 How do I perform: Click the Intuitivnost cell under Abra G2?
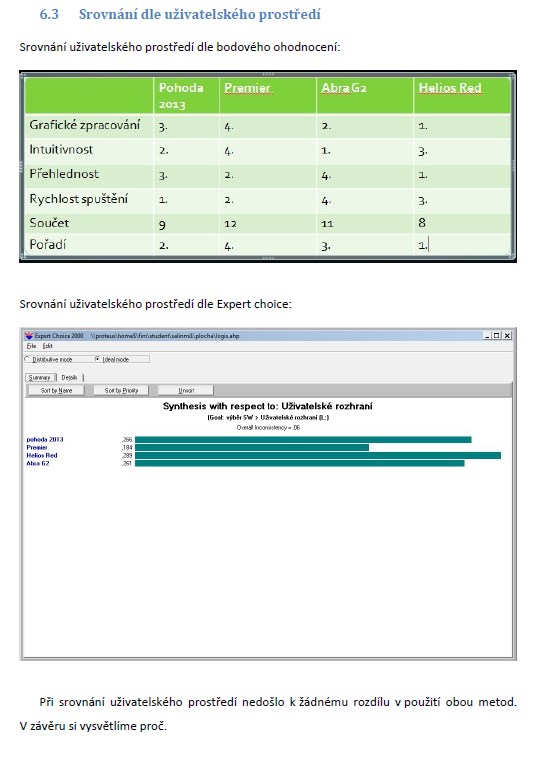tap(364, 151)
